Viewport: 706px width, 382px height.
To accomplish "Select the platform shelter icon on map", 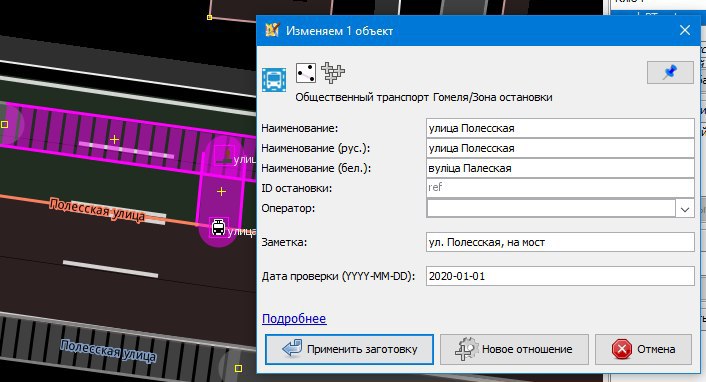I will point(225,156).
